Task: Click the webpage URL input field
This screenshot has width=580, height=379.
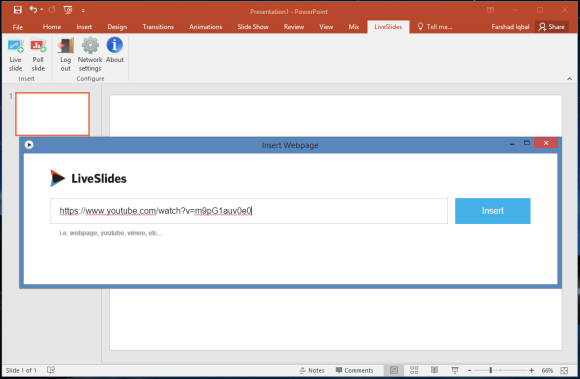Action: coord(249,211)
